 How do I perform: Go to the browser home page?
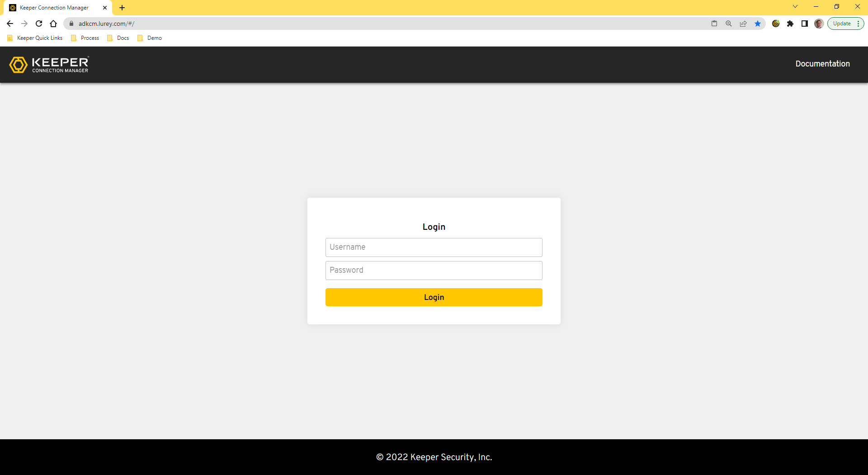(x=53, y=24)
